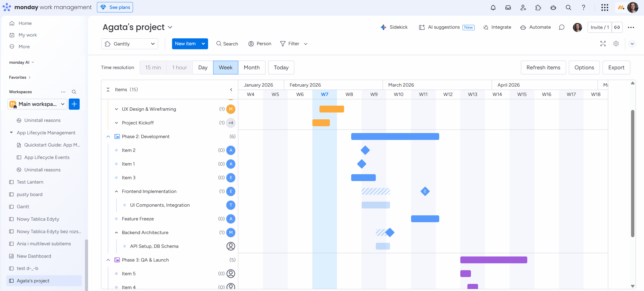This screenshot has height=291, width=644.
Task: Expand the Favorites section
Action: pos(29,77)
